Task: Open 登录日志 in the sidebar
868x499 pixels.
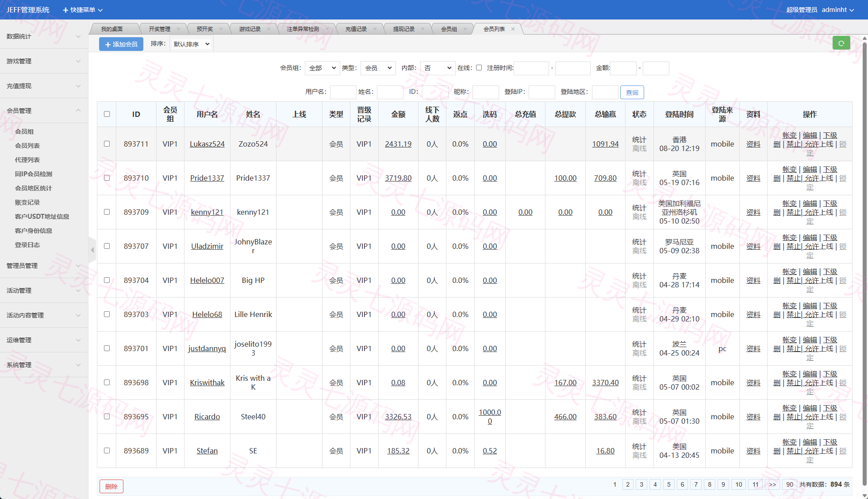Action: 27,245
